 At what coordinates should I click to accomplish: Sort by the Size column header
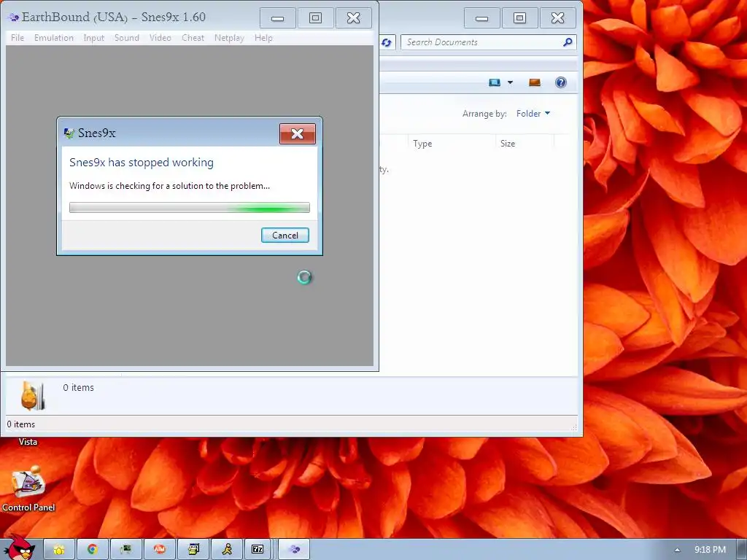[508, 144]
